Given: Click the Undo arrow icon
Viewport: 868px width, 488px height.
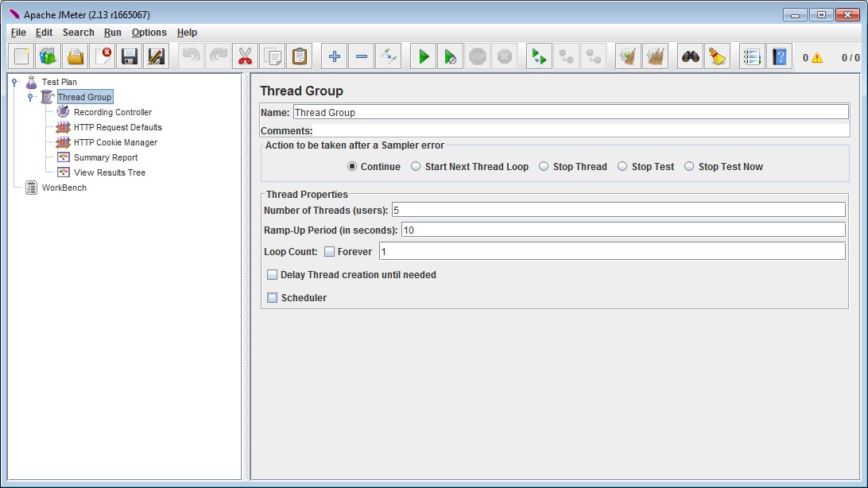Looking at the screenshot, I should pyautogui.click(x=191, y=56).
